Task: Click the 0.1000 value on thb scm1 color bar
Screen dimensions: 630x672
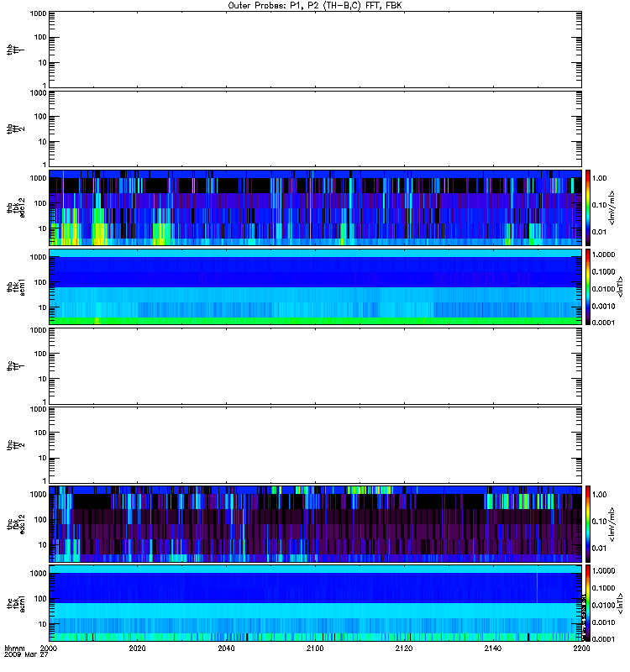Action: pos(603,271)
